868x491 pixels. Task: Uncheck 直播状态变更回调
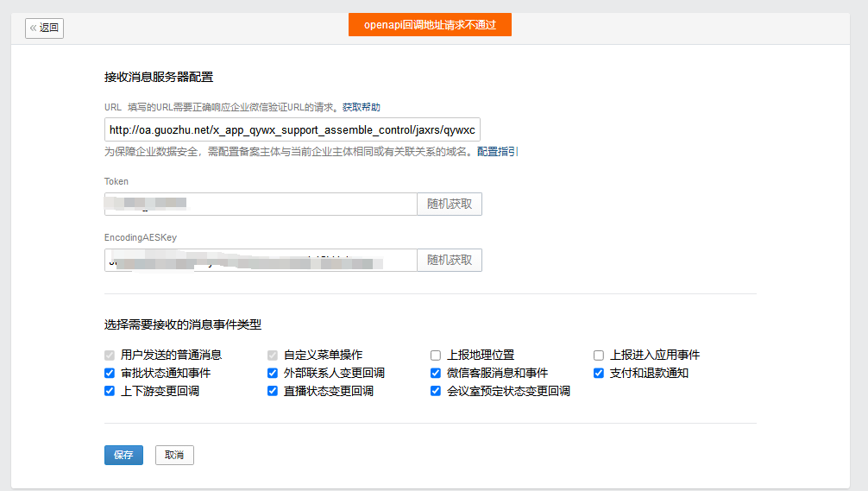[x=273, y=391]
